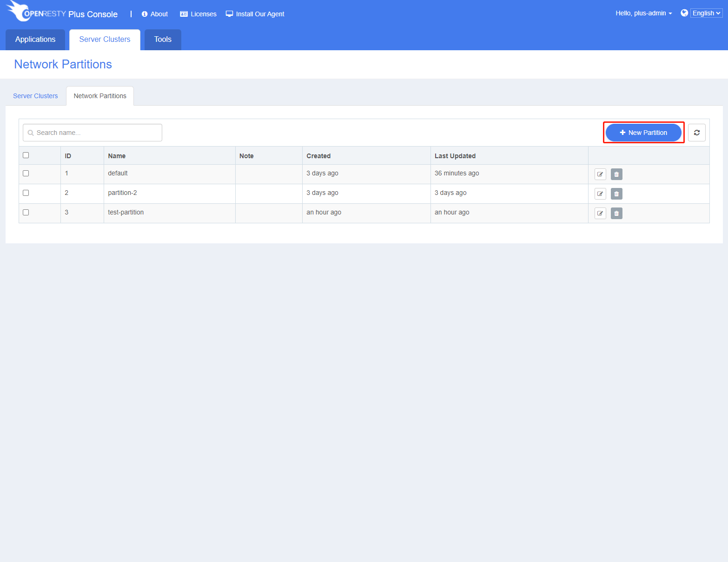
Task: Focus the Search name input field
Action: [93, 133]
